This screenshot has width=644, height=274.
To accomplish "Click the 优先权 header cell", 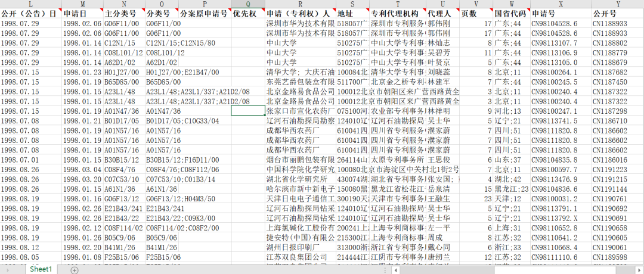I will pos(248,14).
